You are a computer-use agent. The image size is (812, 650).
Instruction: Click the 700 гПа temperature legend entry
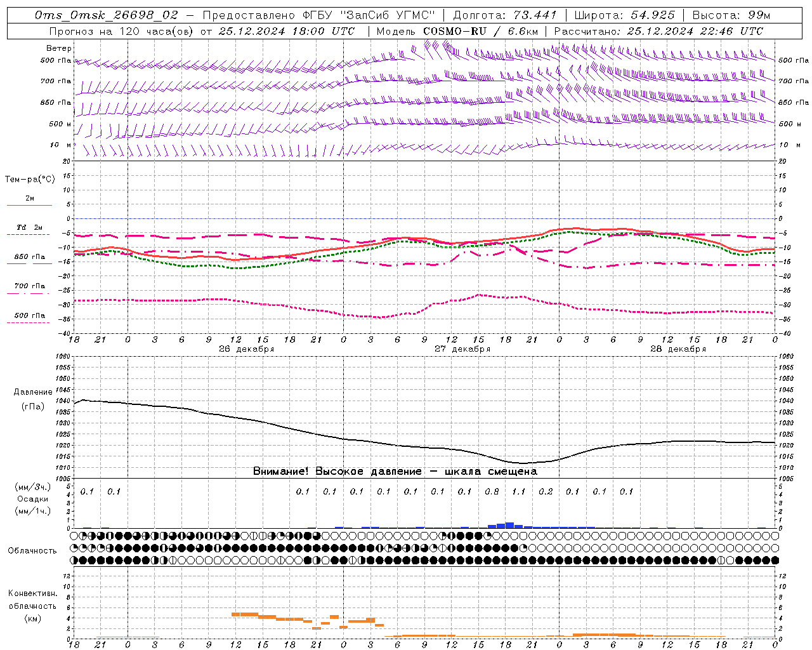pyautogui.click(x=30, y=286)
